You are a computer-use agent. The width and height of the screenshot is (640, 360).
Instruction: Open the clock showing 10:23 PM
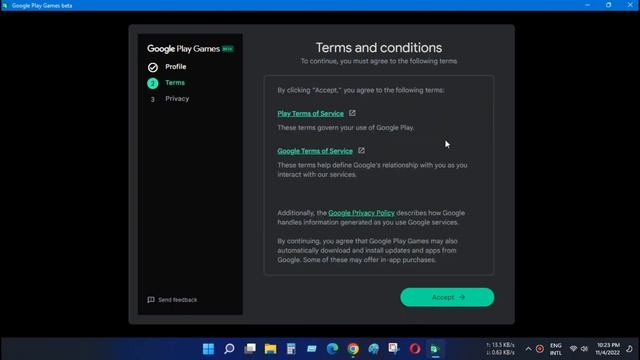[607, 349]
